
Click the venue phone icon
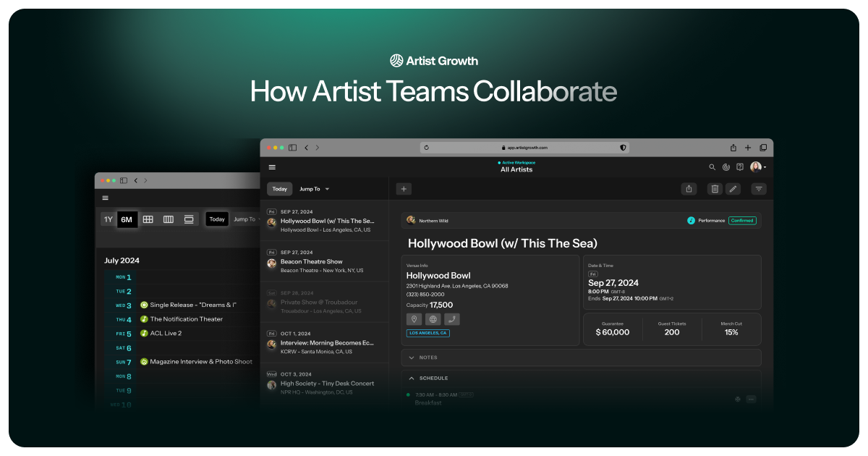click(452, 319)
